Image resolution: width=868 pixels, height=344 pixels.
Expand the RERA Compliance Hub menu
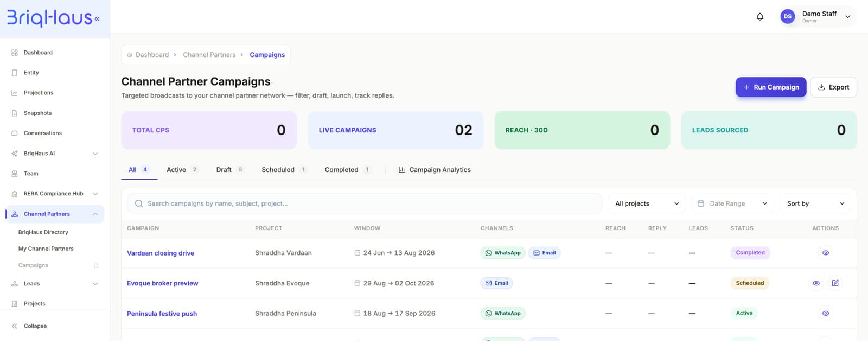point(95,194)
